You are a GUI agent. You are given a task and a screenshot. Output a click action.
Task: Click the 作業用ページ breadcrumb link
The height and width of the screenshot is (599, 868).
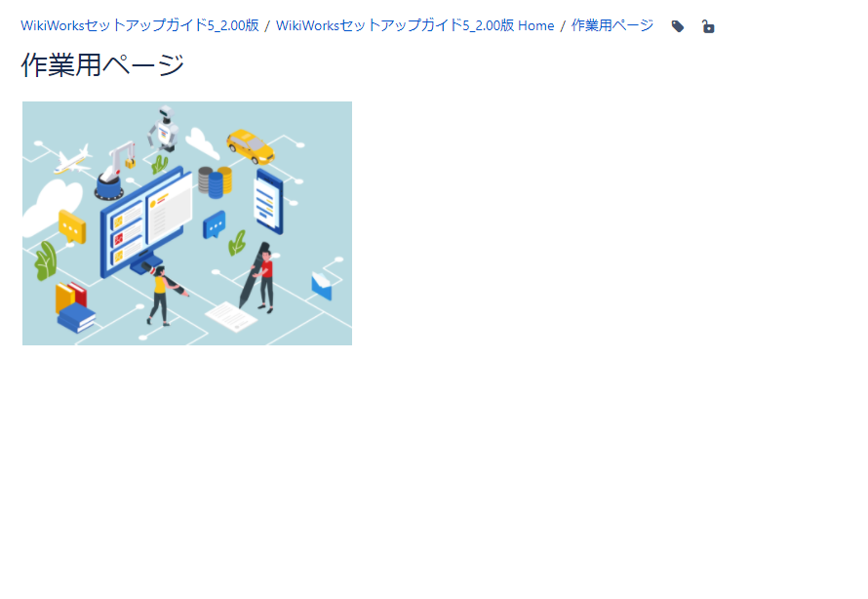(x=612, y=25)
